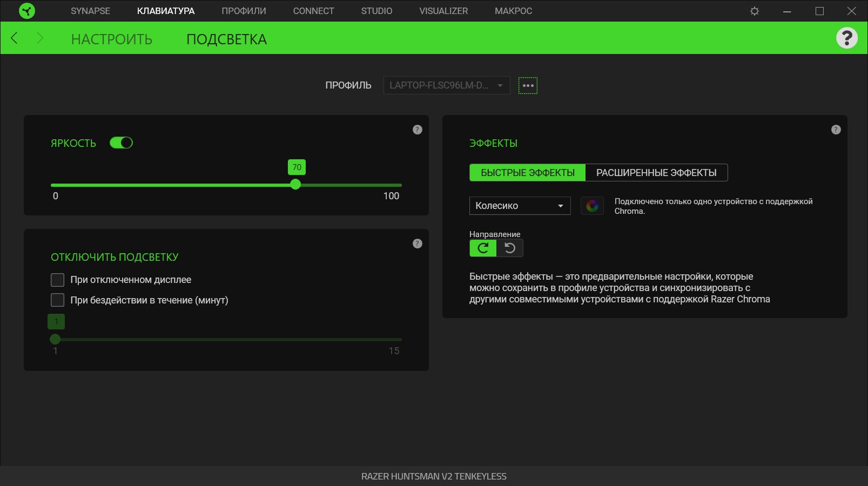Screen dimensions: 868x486
Task: Go forward with the right arrow
Action: pyautogui.click(x=39, y=38)
